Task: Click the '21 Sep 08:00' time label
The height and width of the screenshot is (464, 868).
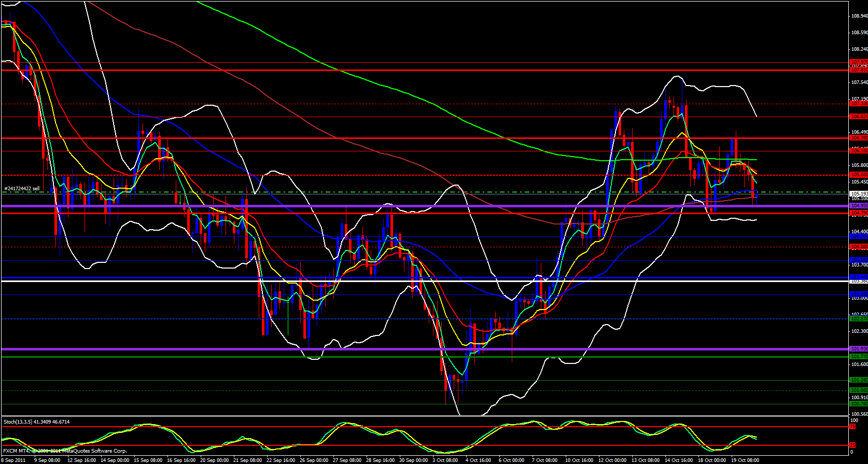Action: 248,460
